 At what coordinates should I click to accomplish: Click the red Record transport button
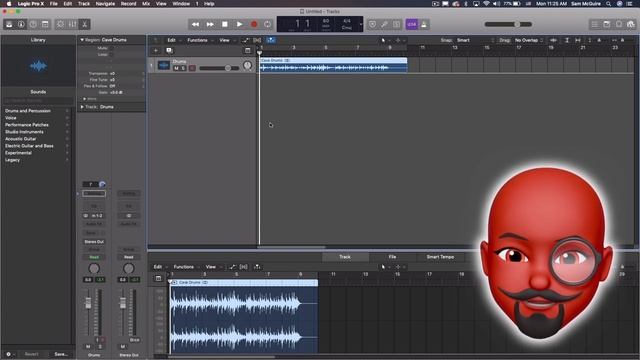(x=254, y=24)
